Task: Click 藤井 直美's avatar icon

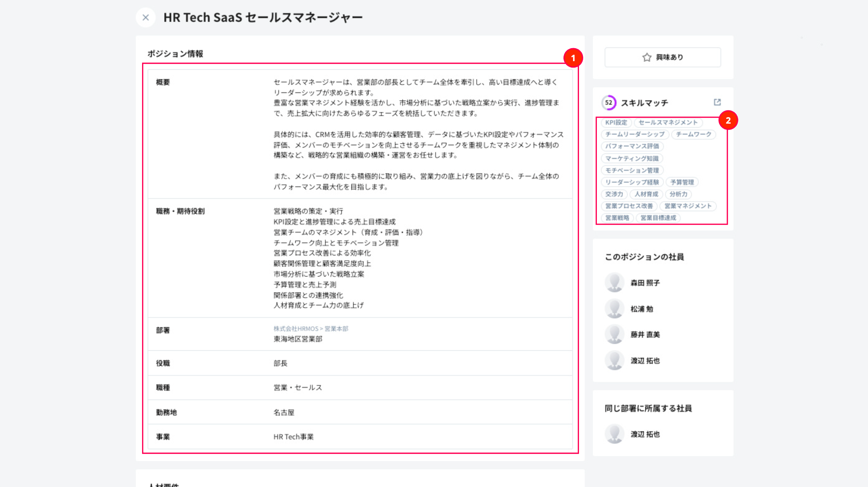Action: (x=614, y=334)
